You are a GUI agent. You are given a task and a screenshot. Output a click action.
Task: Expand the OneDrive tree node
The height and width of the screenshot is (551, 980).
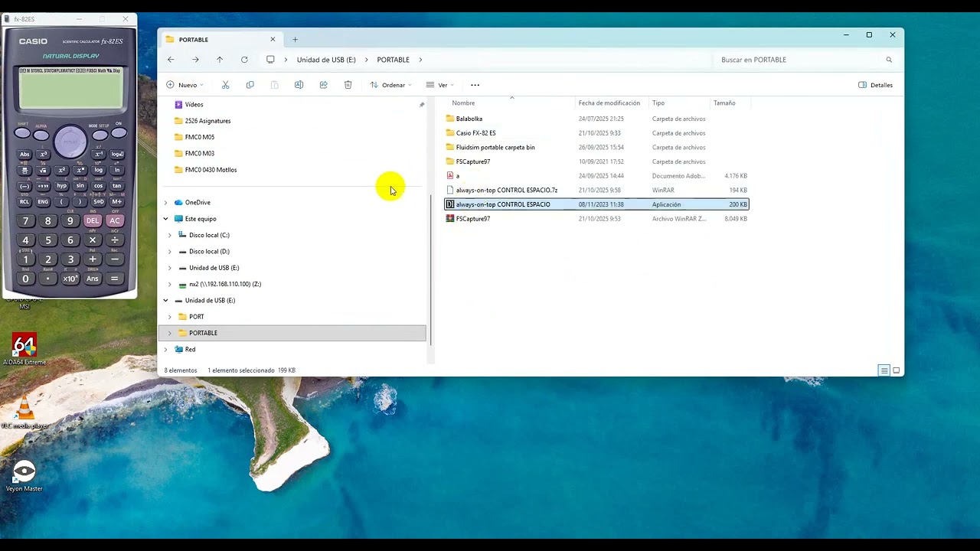coord(165,203)
